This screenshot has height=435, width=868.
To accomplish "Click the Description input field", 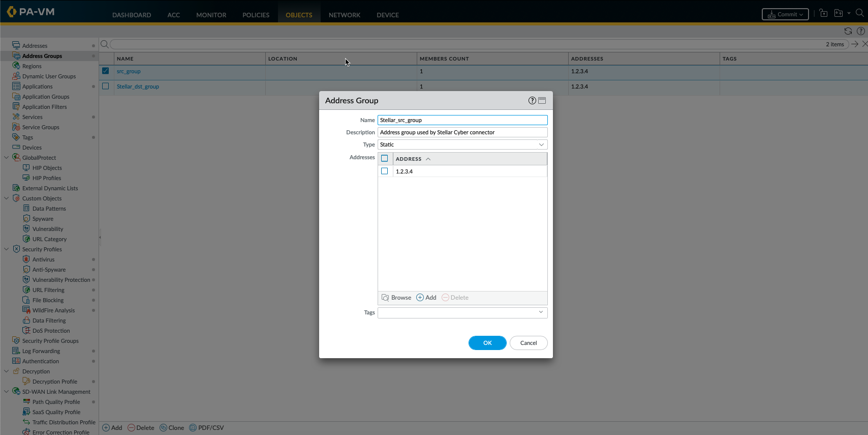I will click(462, 132).
